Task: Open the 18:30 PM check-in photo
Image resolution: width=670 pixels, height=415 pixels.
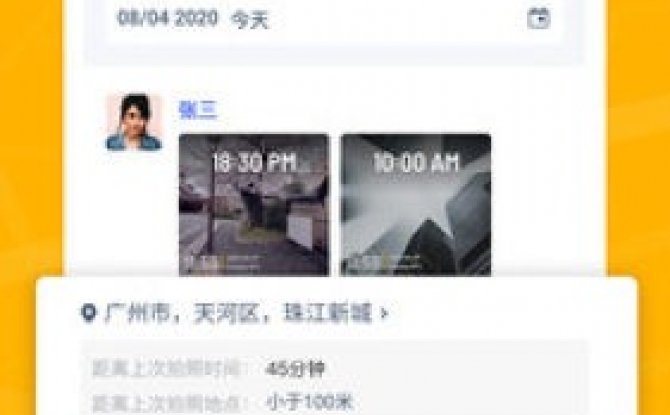Action: coord(254,205)
